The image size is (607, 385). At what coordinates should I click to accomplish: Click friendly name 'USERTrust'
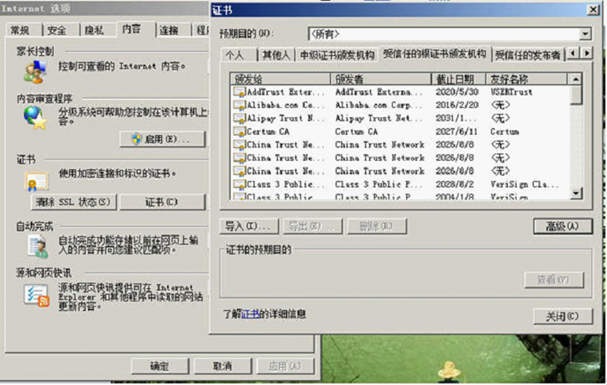511,92
